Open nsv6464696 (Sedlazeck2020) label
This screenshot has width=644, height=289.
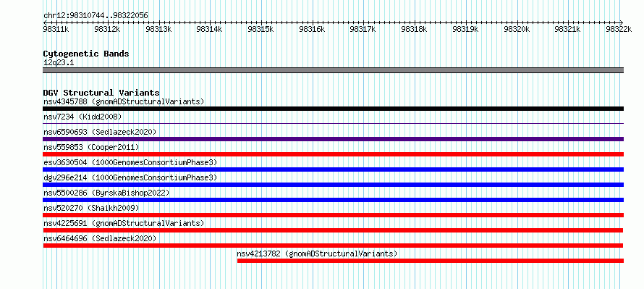tap(100, 238)
